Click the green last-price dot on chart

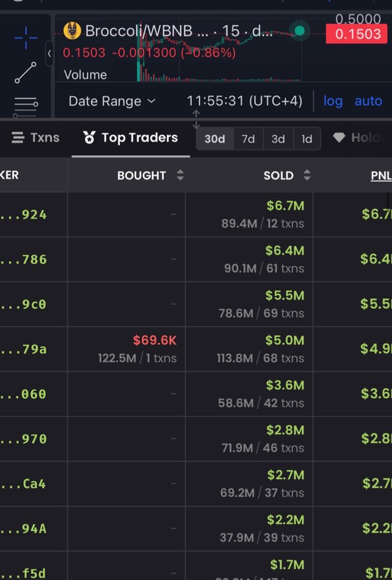point(300,31)
